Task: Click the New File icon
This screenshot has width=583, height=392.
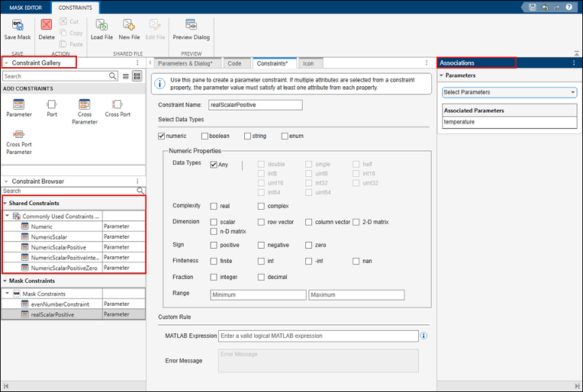Action: click(x=129, y=25)
